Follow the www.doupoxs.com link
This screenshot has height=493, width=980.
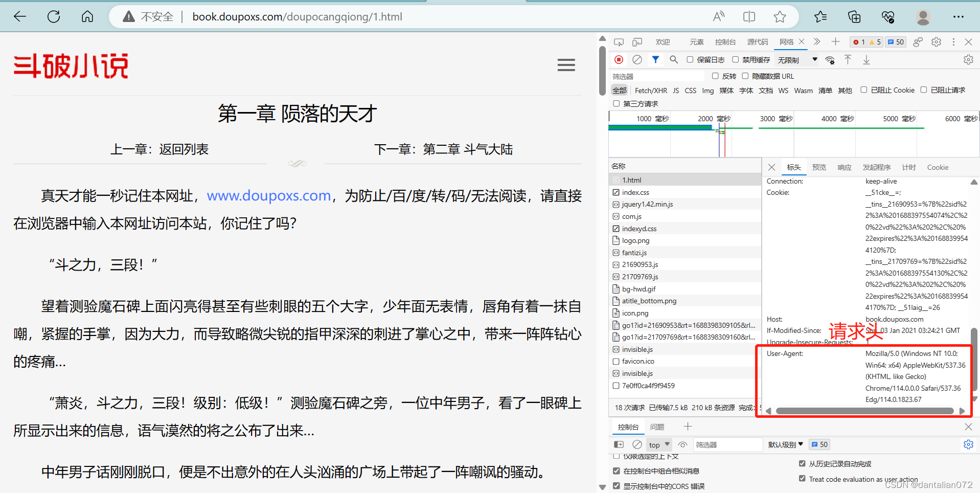[x=269, y=196]
